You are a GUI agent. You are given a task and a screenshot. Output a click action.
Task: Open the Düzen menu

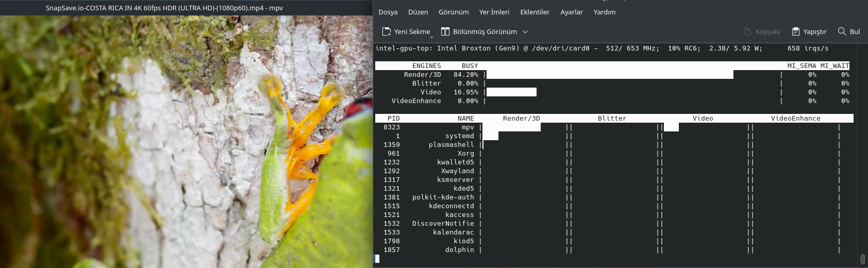point(418,12)
